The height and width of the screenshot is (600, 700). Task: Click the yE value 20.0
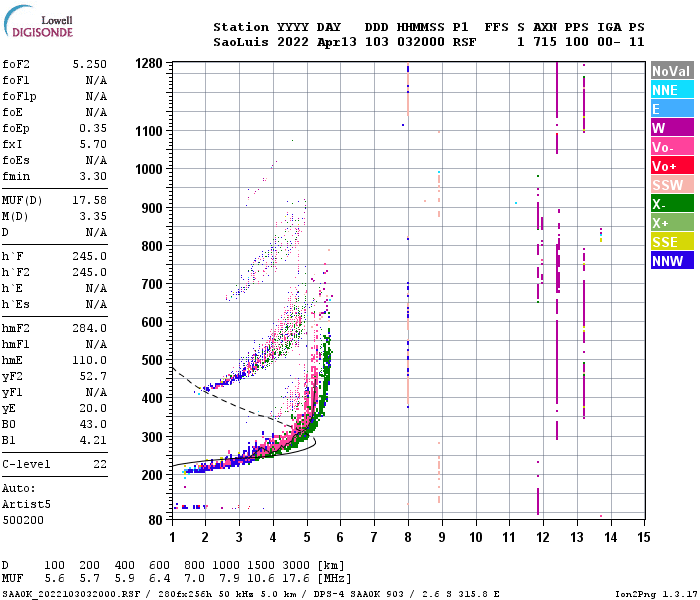pos(93,409)
